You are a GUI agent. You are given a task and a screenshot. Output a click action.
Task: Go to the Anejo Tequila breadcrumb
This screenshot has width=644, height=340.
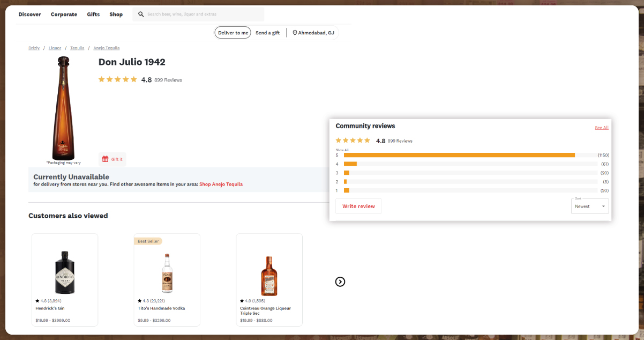coord(107,48)
